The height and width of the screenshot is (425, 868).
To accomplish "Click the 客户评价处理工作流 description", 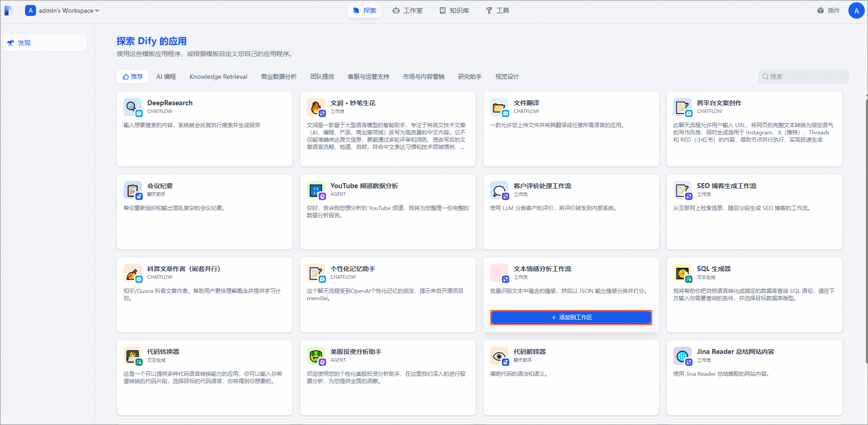I will (554, 208).
